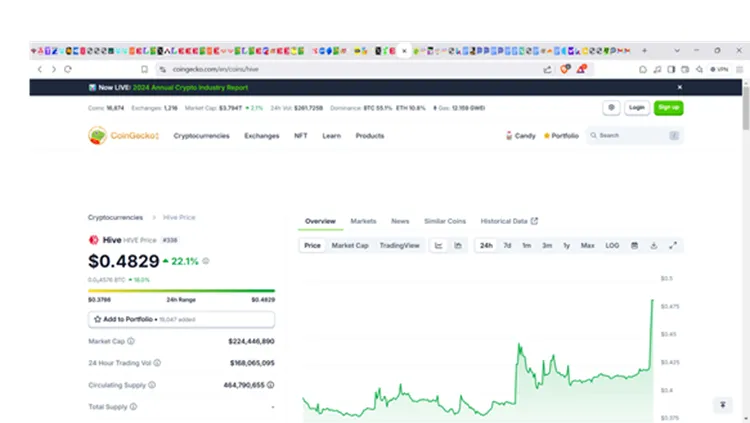
Task: Open the browser playlist music icon
Action: tap(657, 69)
